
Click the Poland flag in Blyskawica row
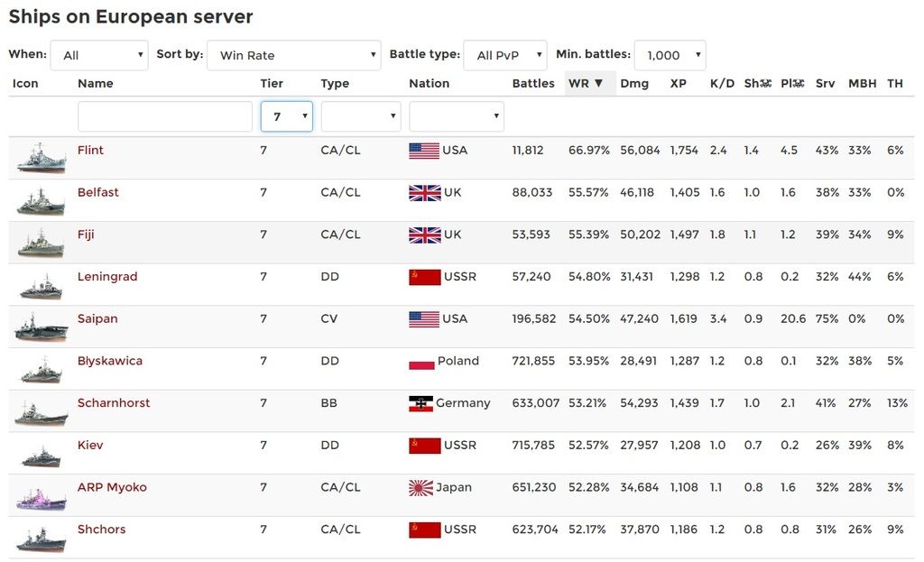(421, 362)
